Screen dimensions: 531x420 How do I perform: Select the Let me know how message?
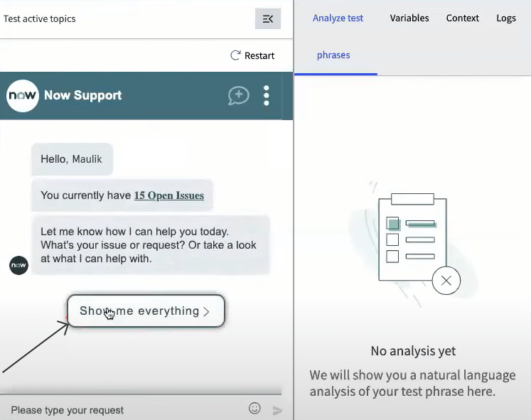pos(151,245)
